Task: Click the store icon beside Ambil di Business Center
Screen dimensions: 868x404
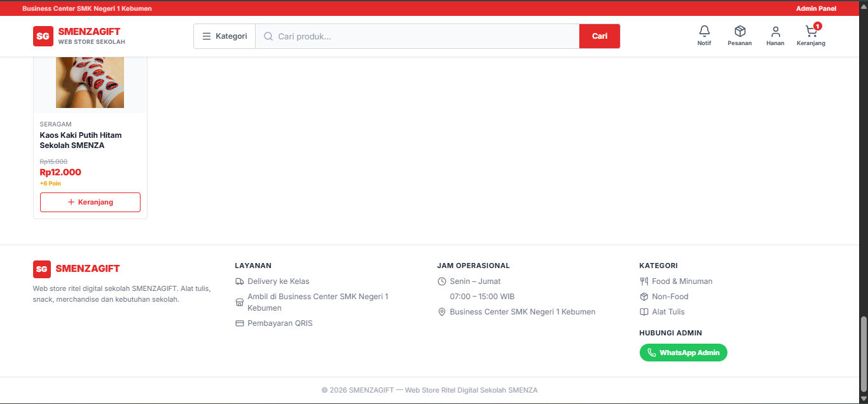Action: point(240,302)
